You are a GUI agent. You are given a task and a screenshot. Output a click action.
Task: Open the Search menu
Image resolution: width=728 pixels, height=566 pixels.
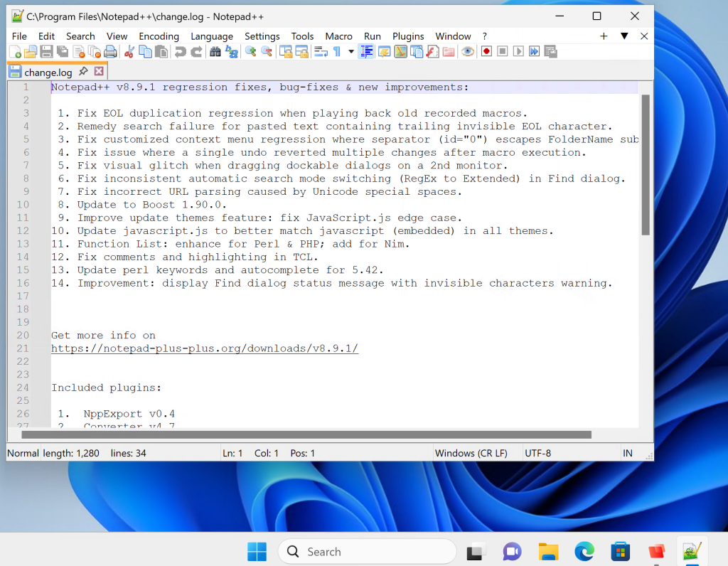(80, 36)
